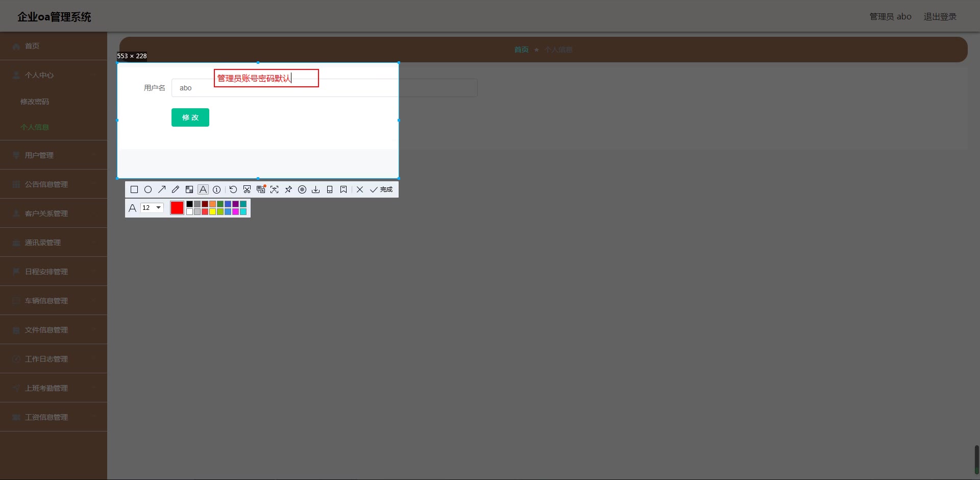Go to 修改密码 under 个人中心
This screenshot has width=980, height=480.
pos(54,102)
